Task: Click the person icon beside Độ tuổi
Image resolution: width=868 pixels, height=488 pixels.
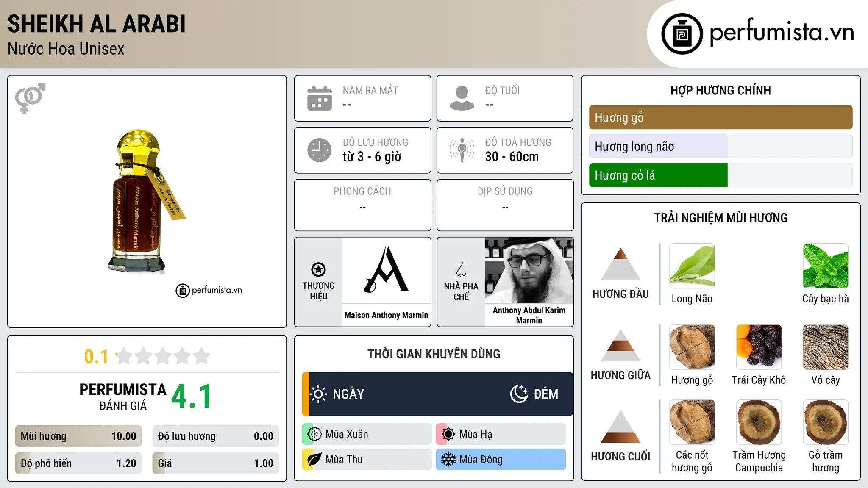Action: (x=462, y=98)
